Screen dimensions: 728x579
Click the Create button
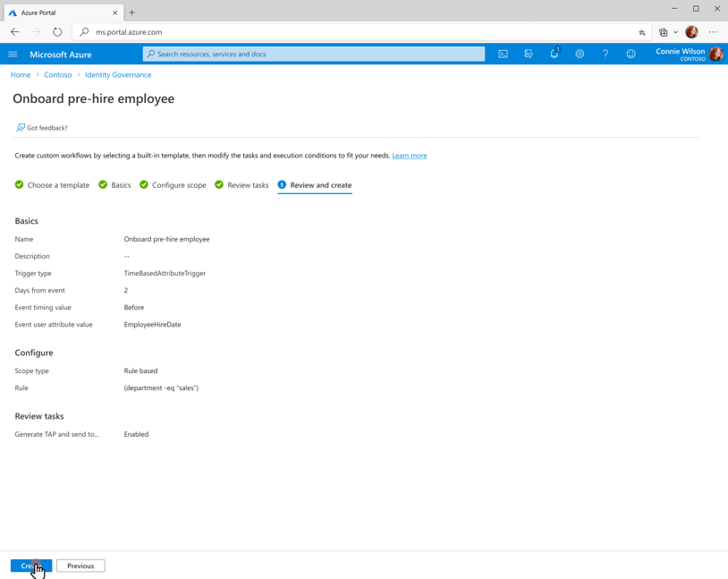[30, 566]
